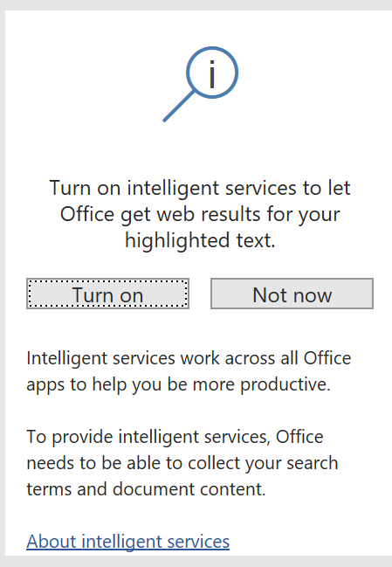Click the line "Intelligent services work across all Office"

click(189, 359)
